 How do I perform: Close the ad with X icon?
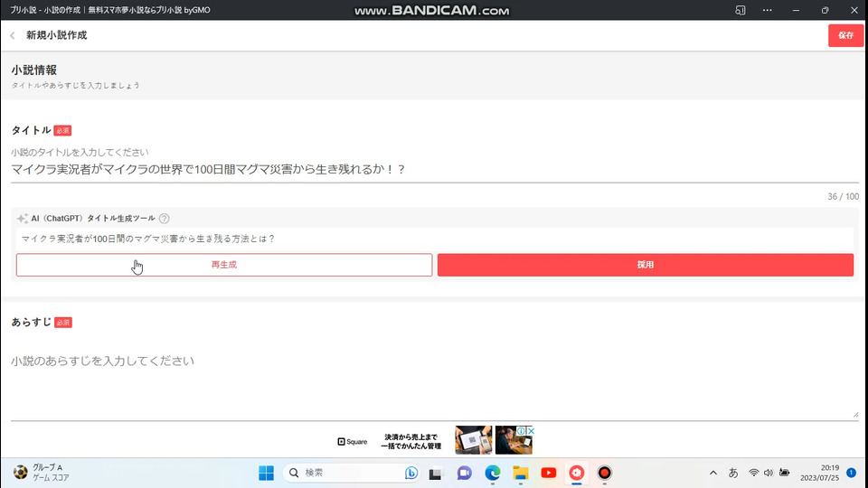[x=531, y=430]
